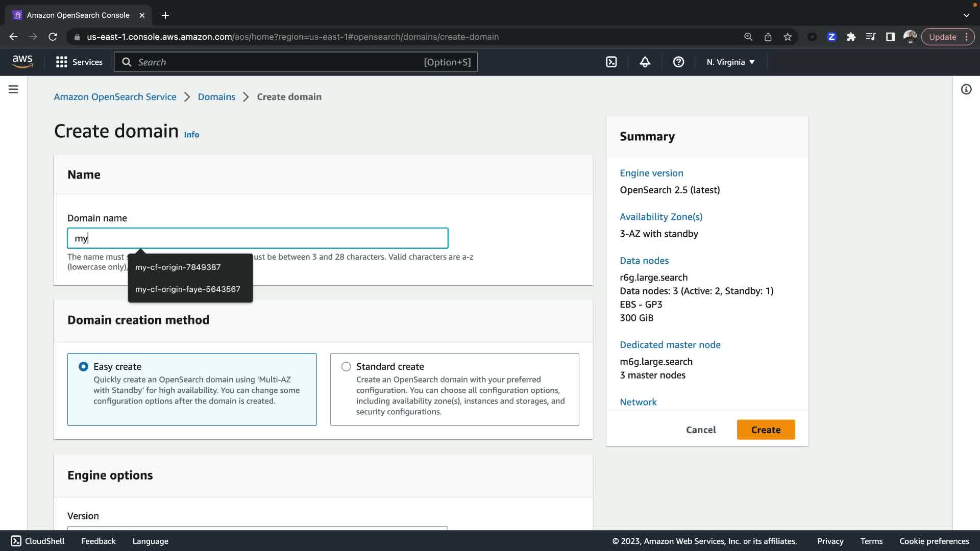This screenshot has width=980, height=551.
Task: Open the Domains breadcrumb link
Action: (x=216, y=97)
